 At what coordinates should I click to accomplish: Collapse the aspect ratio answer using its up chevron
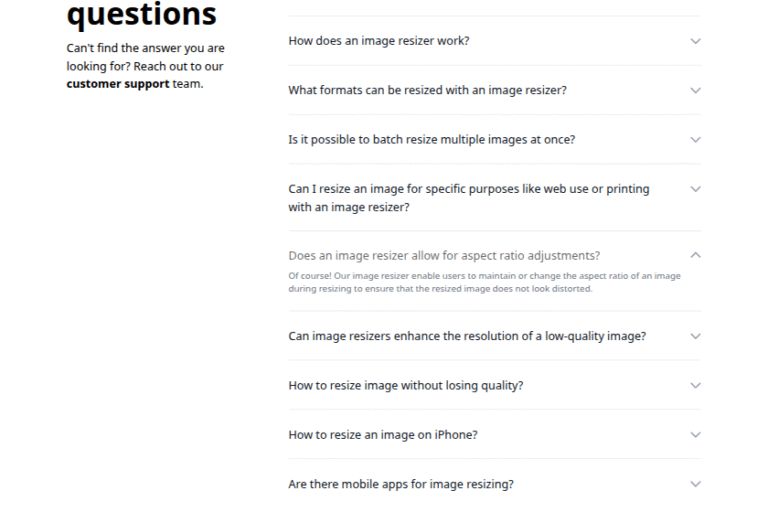pyautogui.click(x=696, y=255)
